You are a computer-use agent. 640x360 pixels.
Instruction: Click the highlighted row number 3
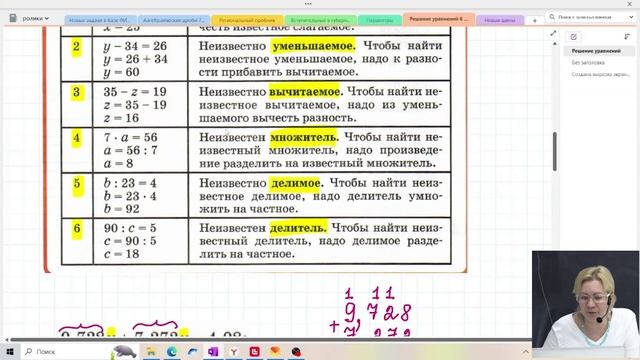[77, 92]
